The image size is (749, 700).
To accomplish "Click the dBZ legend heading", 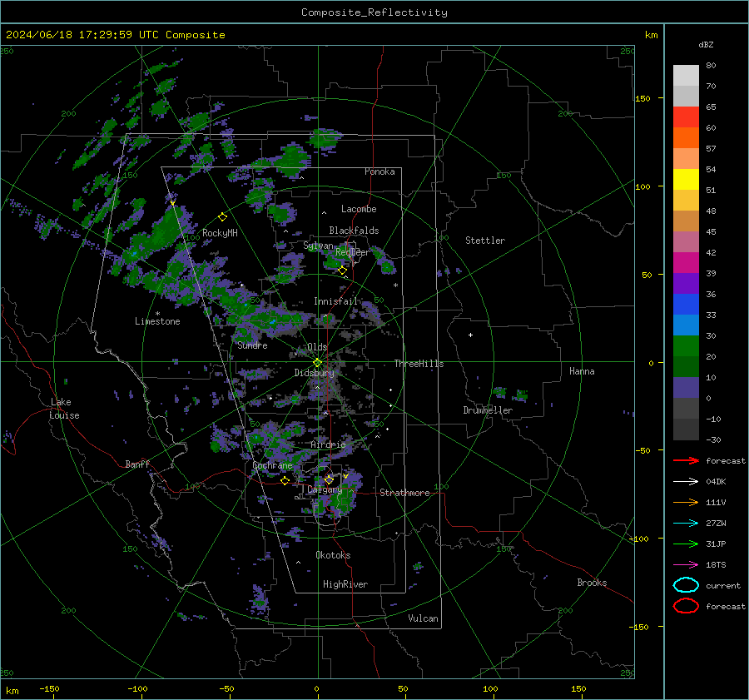I will pyautogui.click(x=706, y=45).
